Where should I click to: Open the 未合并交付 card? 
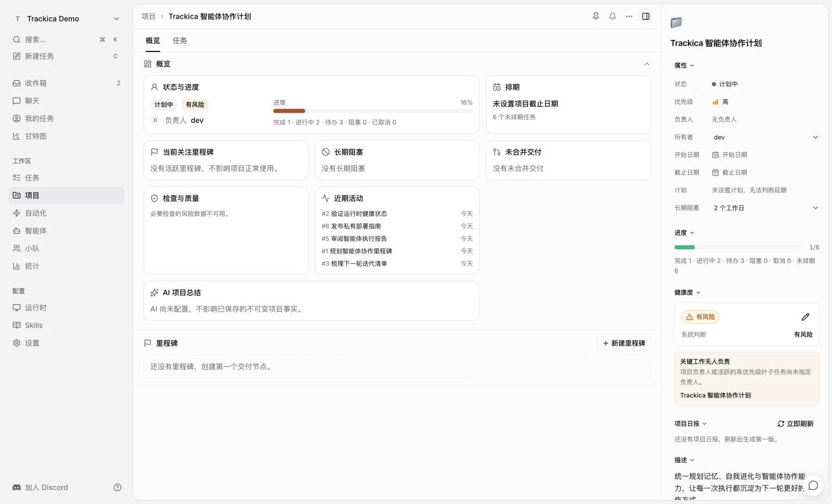point(568,160)
